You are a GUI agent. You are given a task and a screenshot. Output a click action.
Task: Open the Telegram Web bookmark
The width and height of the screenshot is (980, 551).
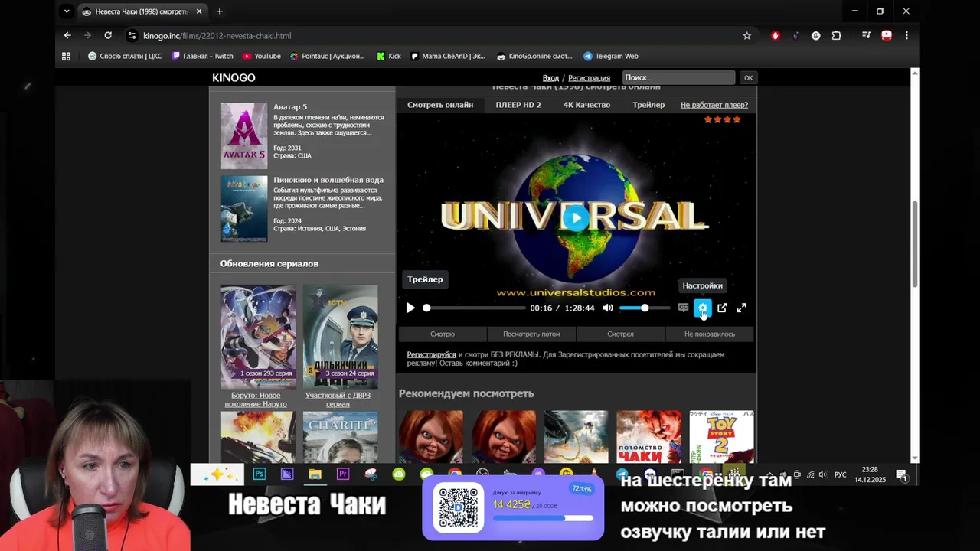[610, 56]
